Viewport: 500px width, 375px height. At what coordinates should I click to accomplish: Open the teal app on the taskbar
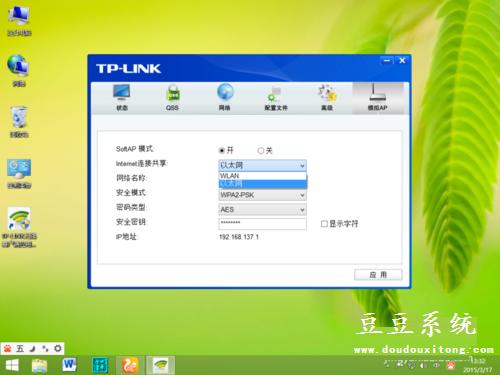click(100, 366)
